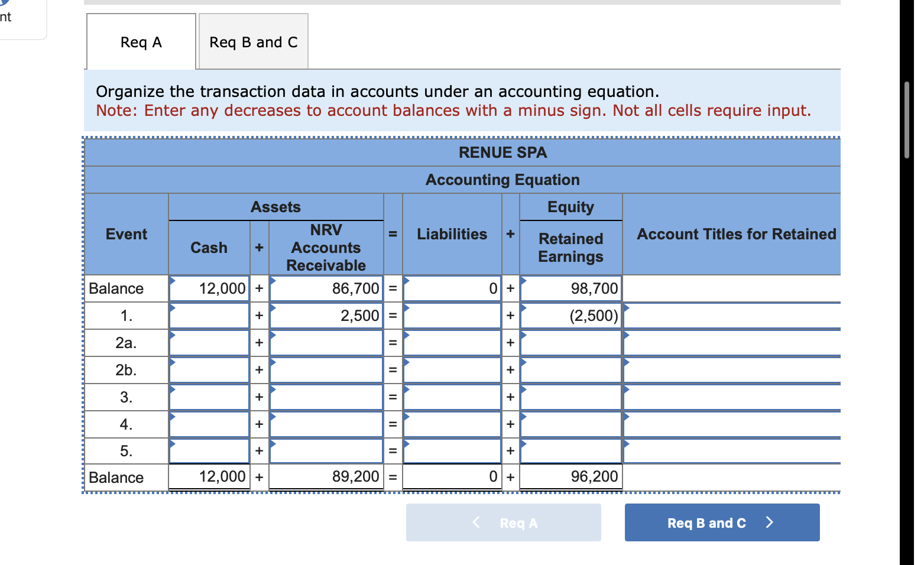Click the minus sign note in red
Screen dimensions: 924x565
[x=453, y=111]
